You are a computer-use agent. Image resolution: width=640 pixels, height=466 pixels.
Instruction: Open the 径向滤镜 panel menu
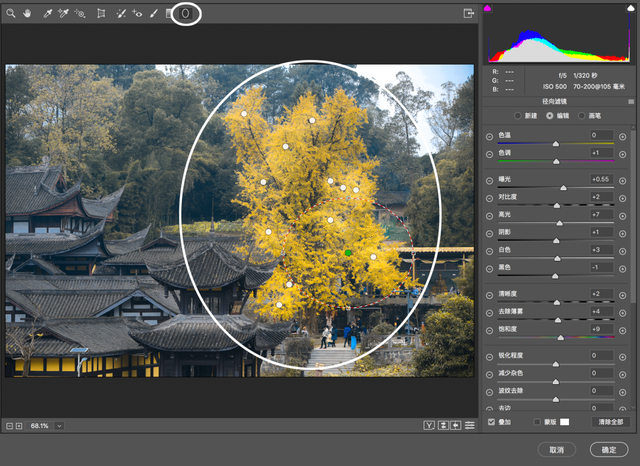631,101
